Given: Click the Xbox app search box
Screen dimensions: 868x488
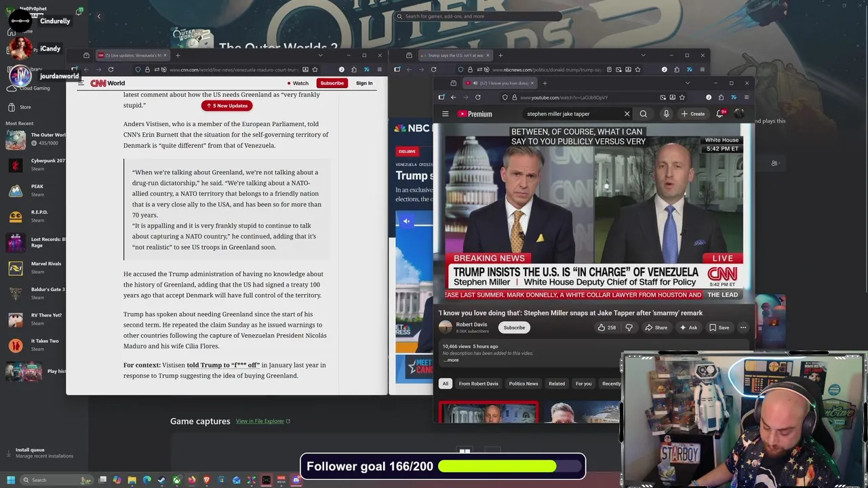Looking at the screenshot, I should 477,16.
